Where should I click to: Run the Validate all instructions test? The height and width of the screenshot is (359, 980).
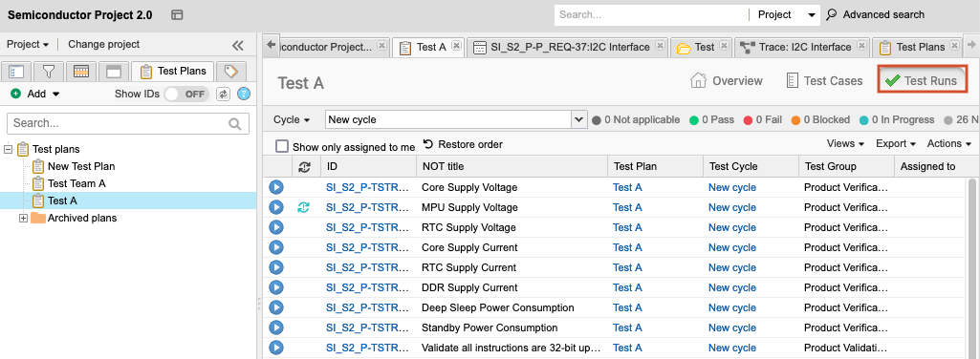(x=276, y=348)
